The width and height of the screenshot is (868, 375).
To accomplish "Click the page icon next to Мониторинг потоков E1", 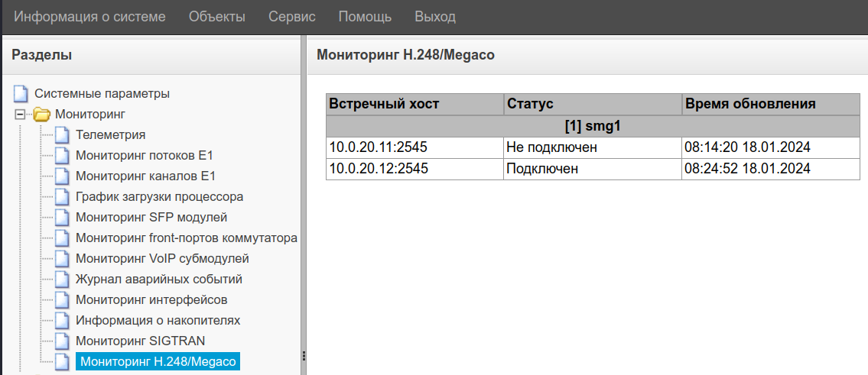I will [x=62, y=156].
